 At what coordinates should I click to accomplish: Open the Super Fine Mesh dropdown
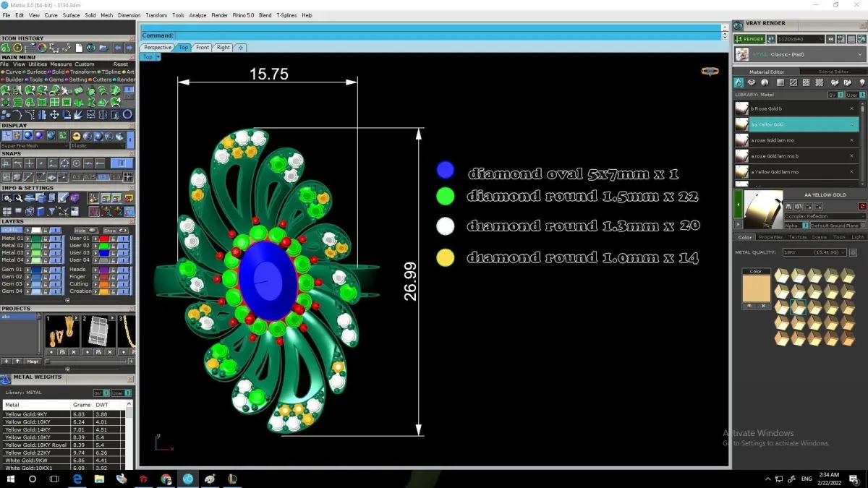(35, 145)
